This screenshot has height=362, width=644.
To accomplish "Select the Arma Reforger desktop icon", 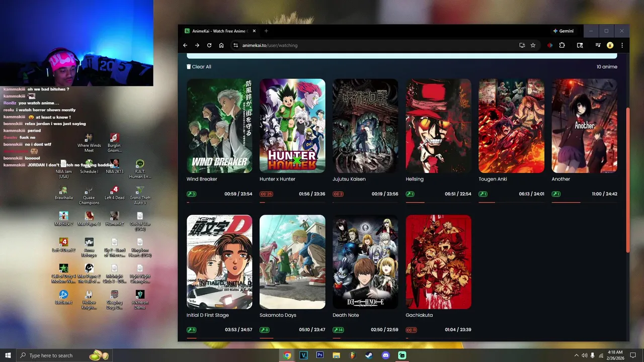I will coord(89,247).
